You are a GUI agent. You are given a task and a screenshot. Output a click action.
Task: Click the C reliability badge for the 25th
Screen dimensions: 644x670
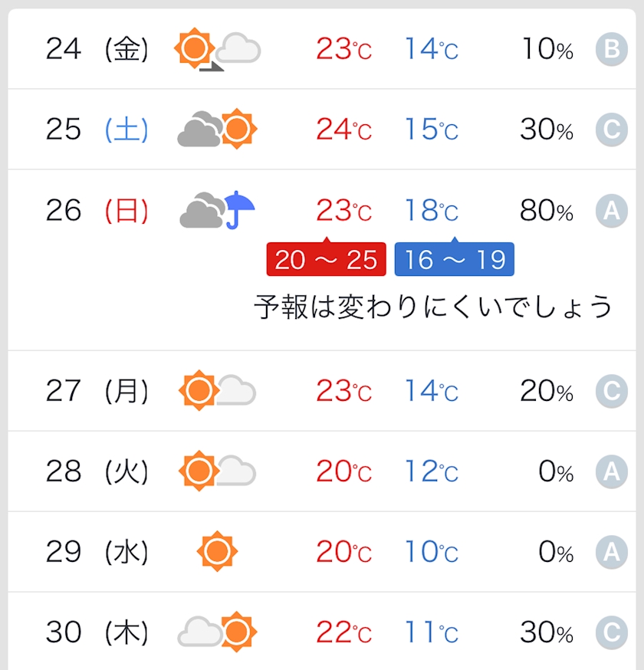[x=611, y=130]
